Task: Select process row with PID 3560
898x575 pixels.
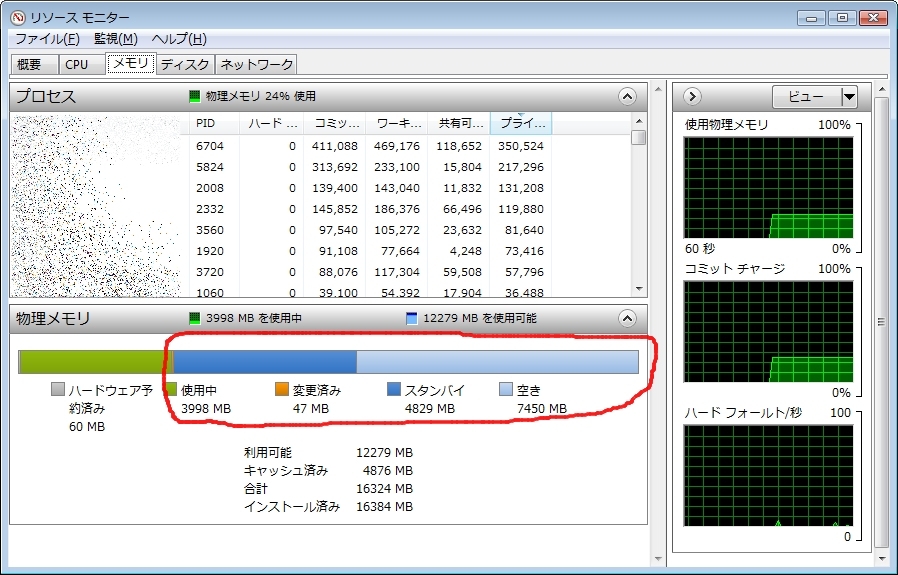Action: coord(321,230)
